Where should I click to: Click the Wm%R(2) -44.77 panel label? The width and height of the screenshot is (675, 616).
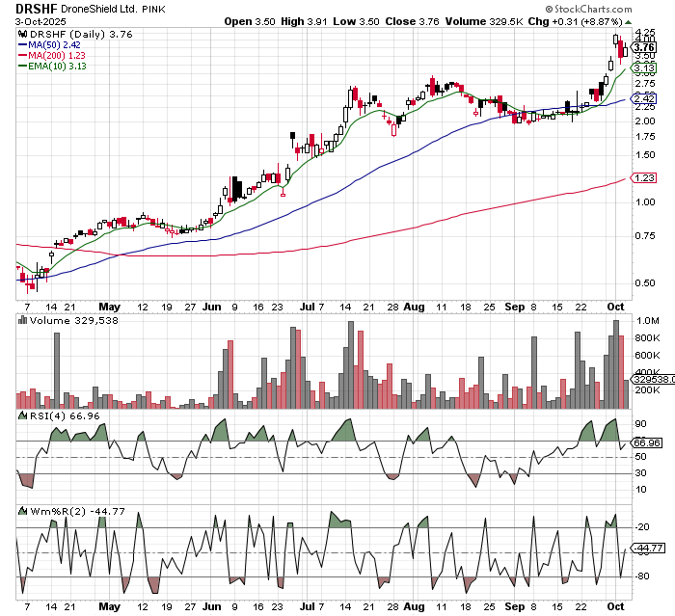77,511
